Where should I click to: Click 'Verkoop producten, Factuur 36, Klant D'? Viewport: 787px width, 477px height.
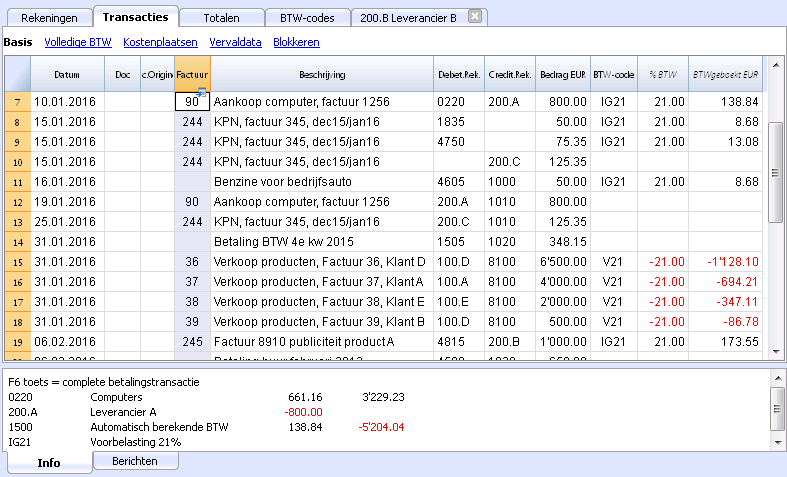(319, 262)
